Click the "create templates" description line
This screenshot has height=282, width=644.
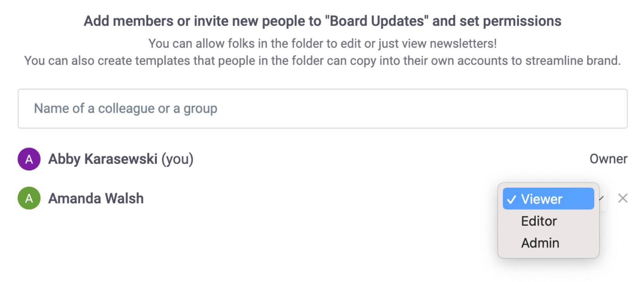point(322,61)
